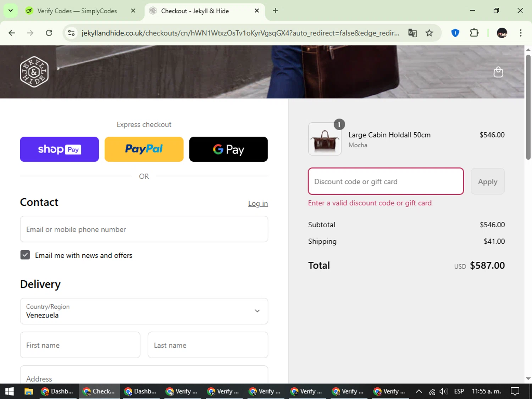
Task: Open Chrome three-dot menu
Action: 521,33
